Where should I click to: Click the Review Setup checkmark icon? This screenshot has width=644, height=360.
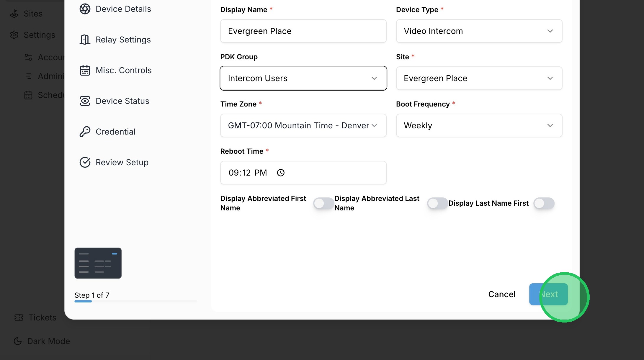click(x=85, y=162)
